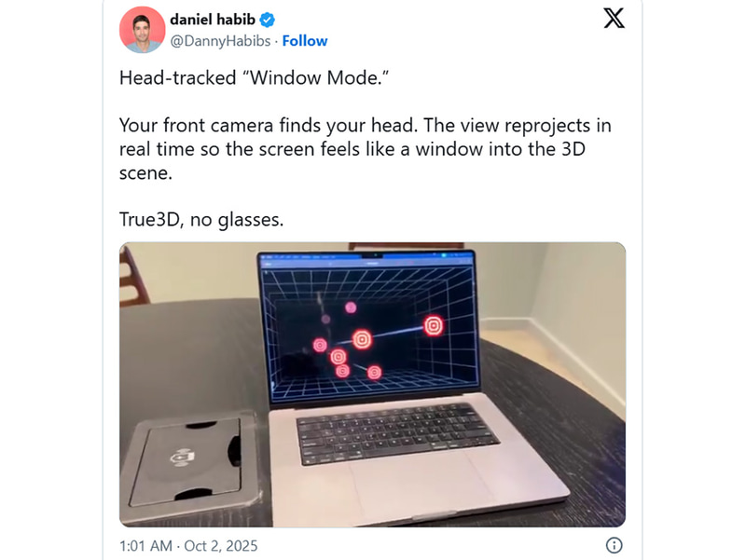Open the 1:01 AM timestamp link
This screenshot has width=746, height=560.
145,546
